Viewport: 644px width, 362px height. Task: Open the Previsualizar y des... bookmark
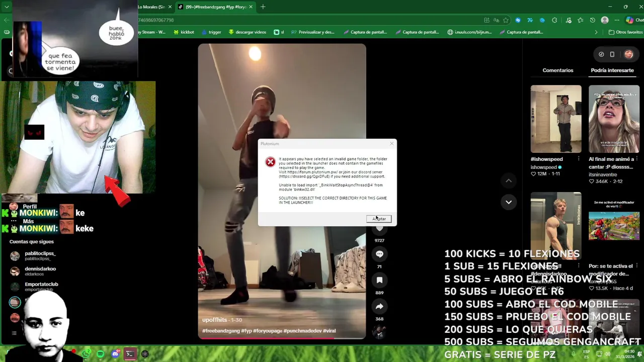point(312,32)
